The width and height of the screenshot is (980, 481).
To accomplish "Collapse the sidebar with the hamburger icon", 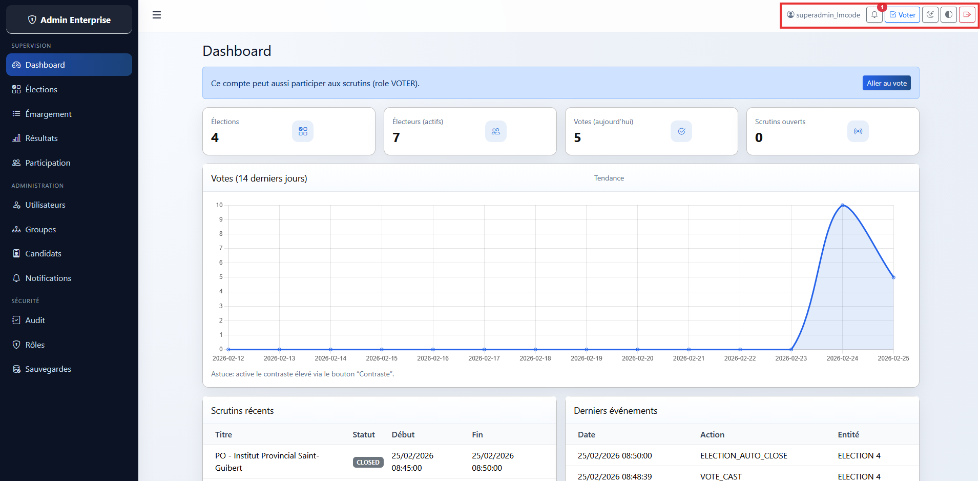I will 157,15.
